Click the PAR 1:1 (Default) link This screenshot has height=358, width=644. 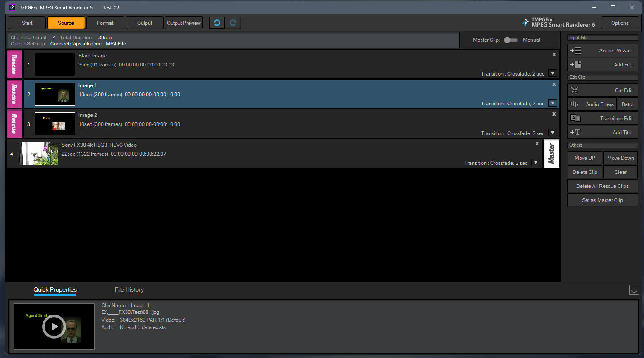click(166, 320)
